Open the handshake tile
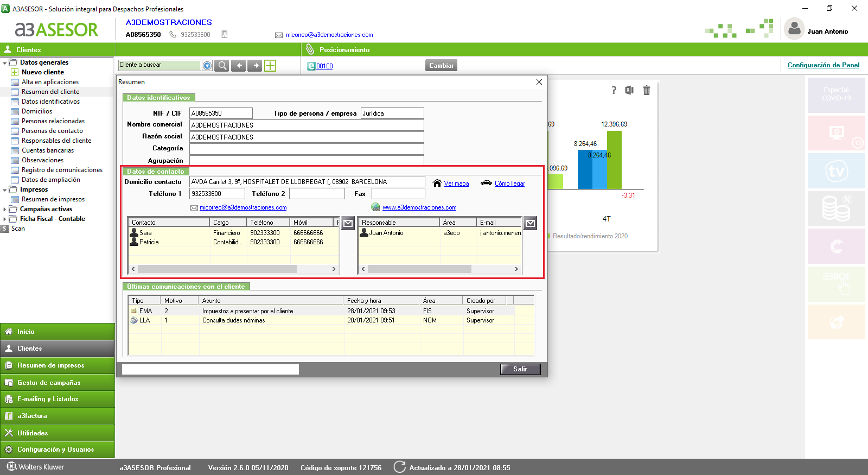 (836, 321)
